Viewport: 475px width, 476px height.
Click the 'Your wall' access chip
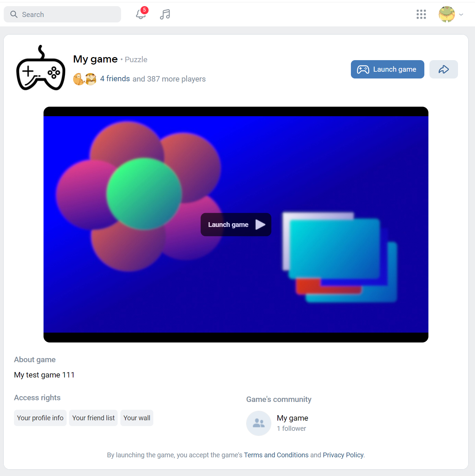(137, 418)
